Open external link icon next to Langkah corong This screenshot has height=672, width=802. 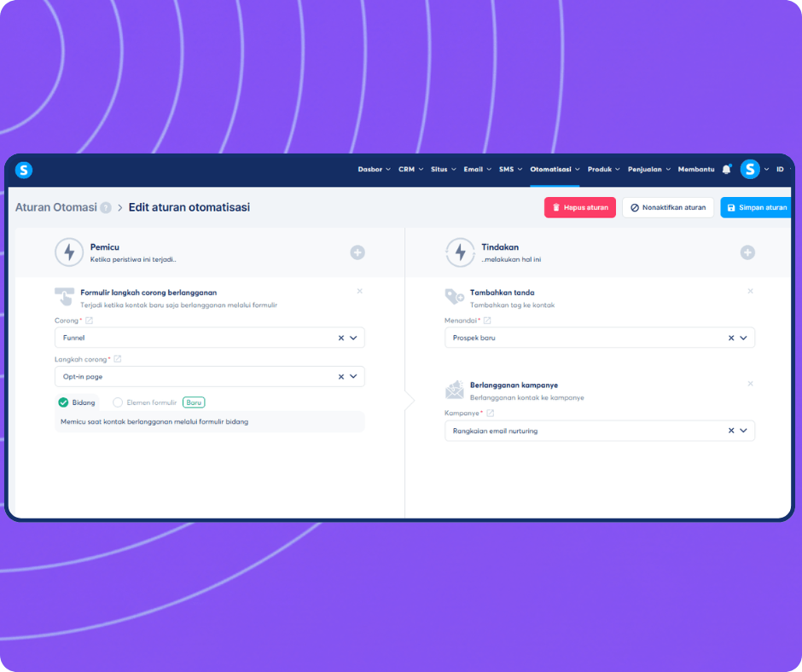pyautogui.click(x=118, y=359)
